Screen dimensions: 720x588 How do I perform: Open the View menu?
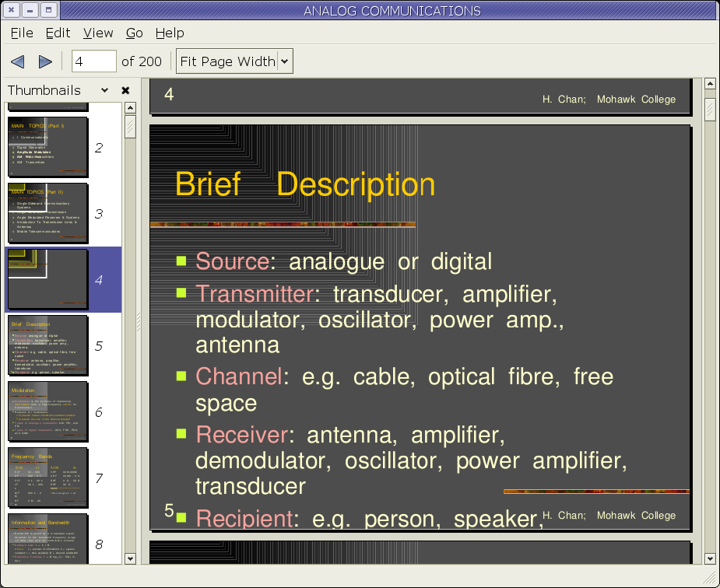[x=98, y=33]
